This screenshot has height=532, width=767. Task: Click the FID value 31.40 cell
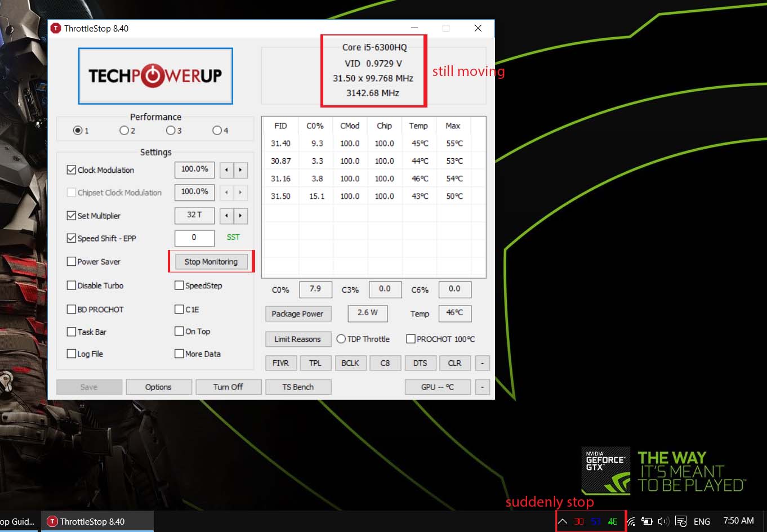[280, 144]
